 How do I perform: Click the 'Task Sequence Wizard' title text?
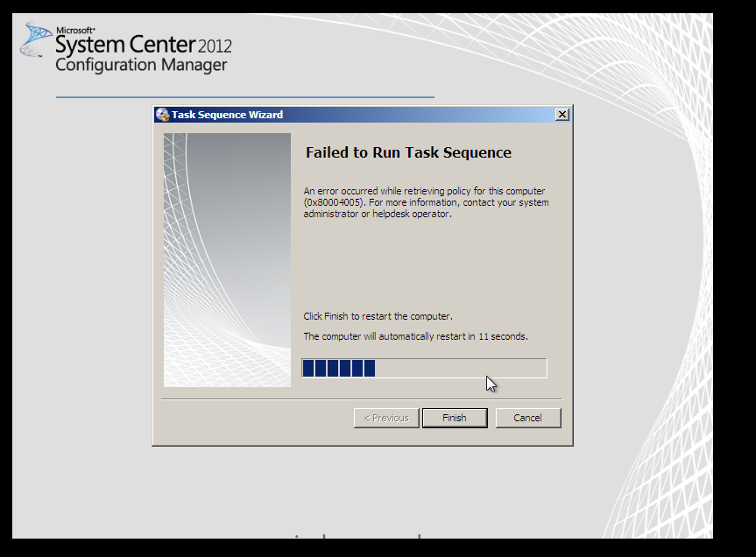227,115
